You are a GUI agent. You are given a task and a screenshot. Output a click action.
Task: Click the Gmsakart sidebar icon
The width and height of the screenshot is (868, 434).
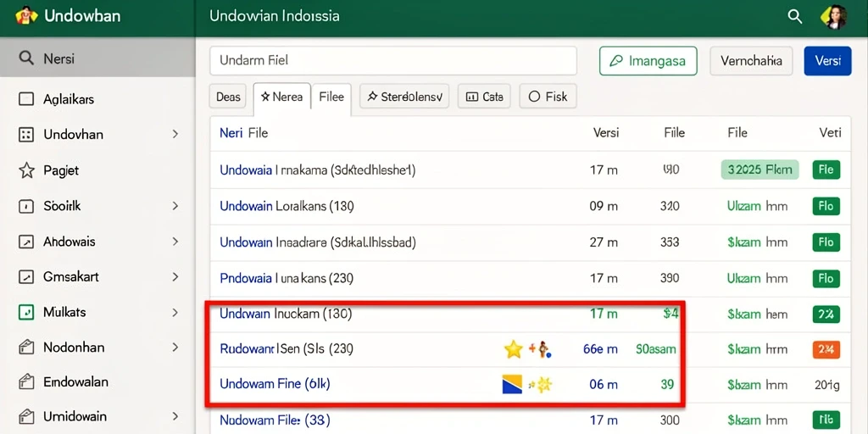26,277
